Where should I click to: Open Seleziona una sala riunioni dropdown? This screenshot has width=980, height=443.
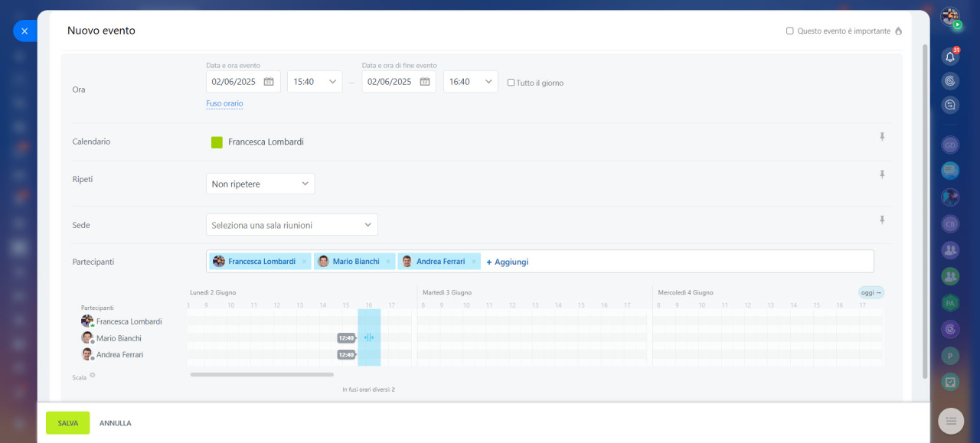292,225
